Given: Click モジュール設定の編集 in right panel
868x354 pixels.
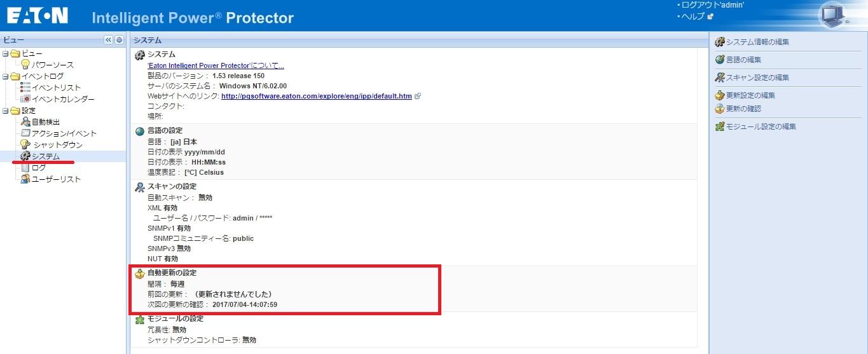Looking at the screenshot, I should click(761, 126).
